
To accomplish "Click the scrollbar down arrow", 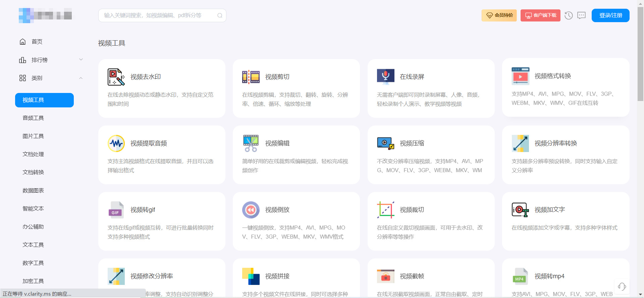I will tap(640, 295).
